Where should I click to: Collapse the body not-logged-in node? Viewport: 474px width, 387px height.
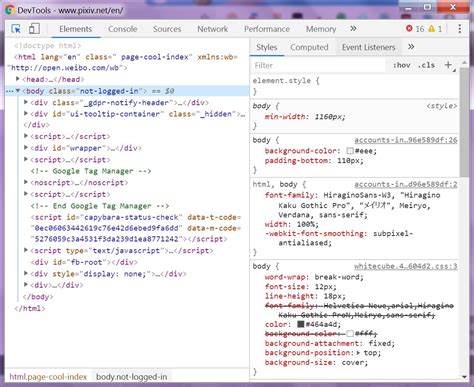click(18, 91)
